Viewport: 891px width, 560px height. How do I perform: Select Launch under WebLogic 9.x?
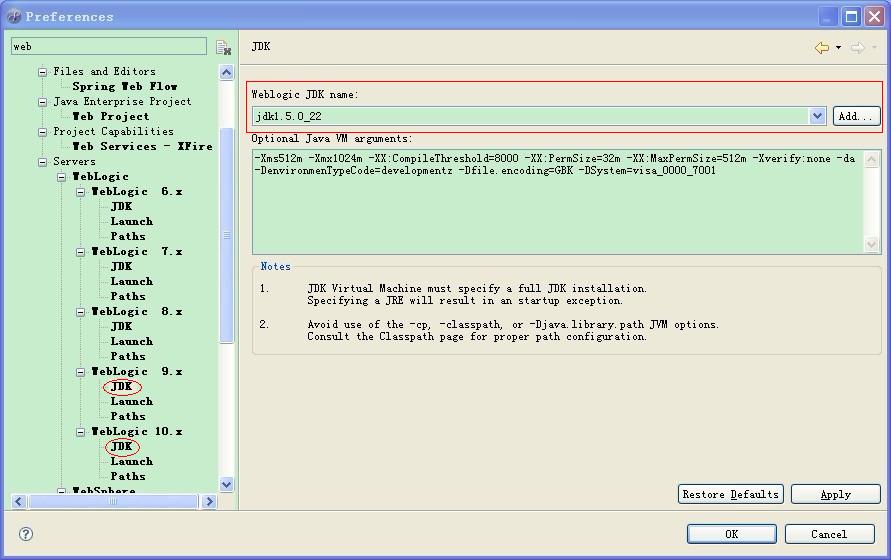pyautogui.click(x=132, y=401)
